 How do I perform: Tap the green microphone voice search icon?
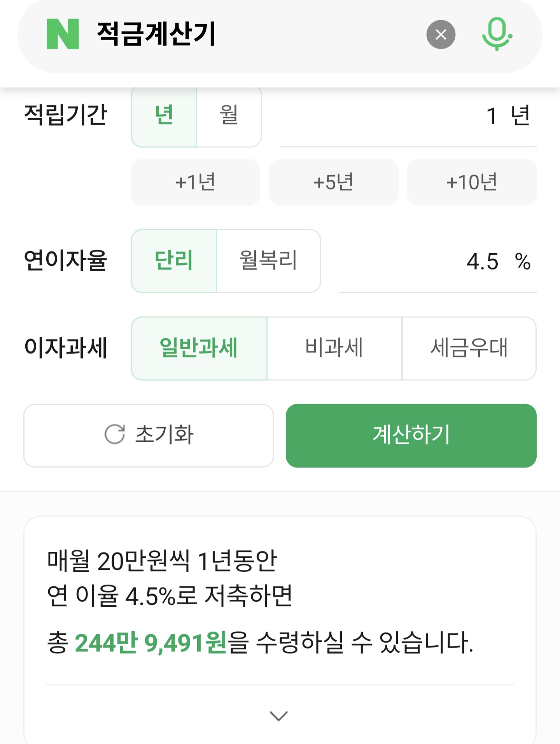coord(497,34)
